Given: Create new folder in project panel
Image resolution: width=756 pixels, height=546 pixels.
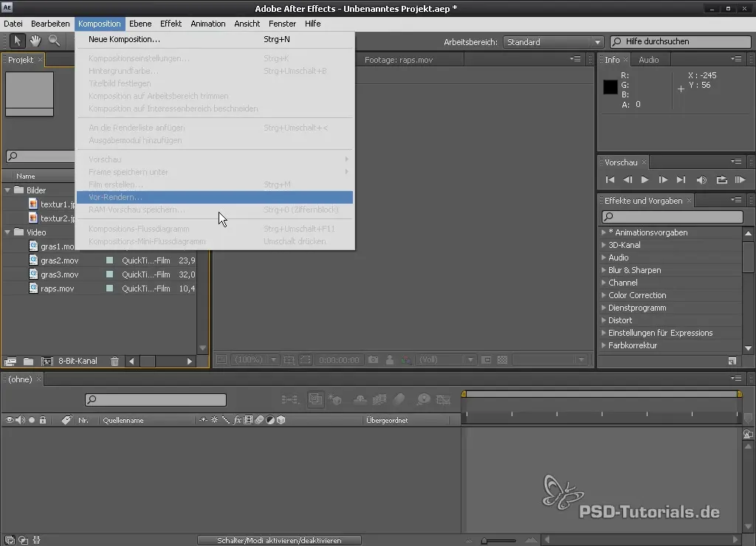Looking at the screenshot, I should [x=29, y=361].
